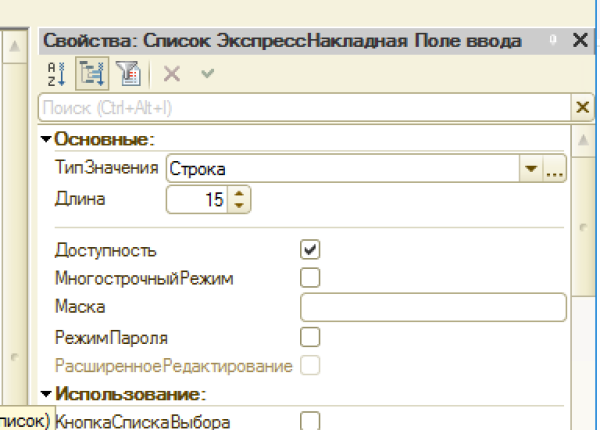Increase Длина value with up arrow
Screen dimensions: 600x430
pyautogui.click(x=238, y=194)
